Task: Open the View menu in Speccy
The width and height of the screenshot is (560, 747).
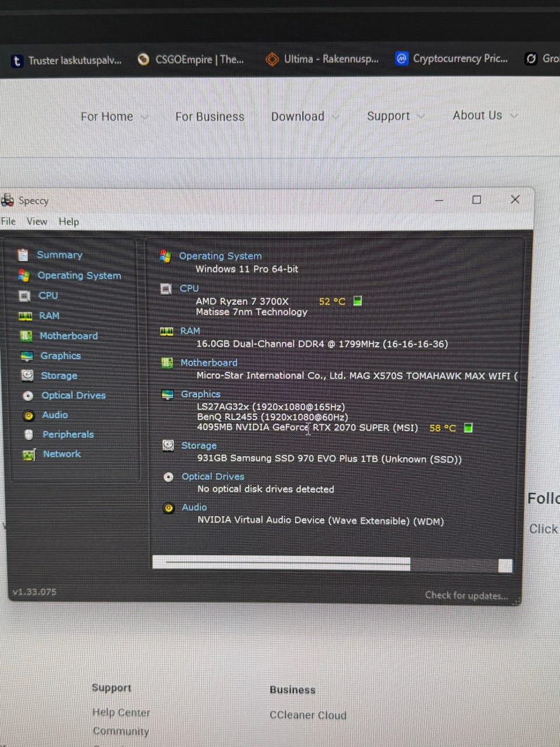Action: [x=37, y=221]
